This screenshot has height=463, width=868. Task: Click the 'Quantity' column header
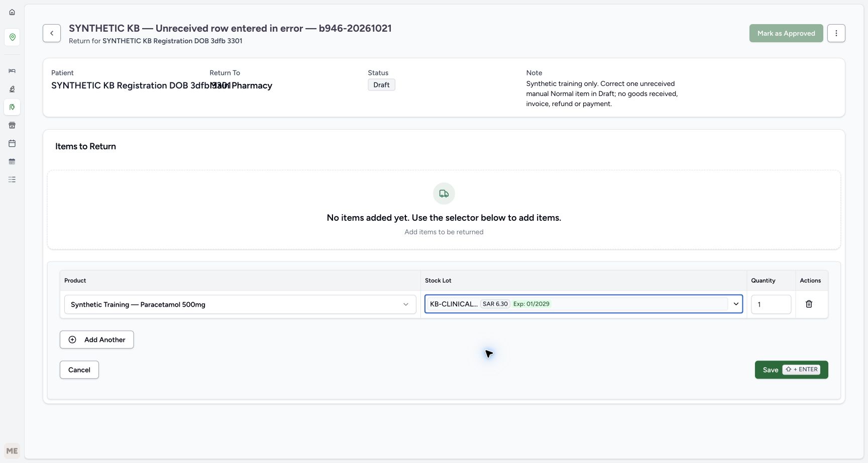click(x=763, y=281)
